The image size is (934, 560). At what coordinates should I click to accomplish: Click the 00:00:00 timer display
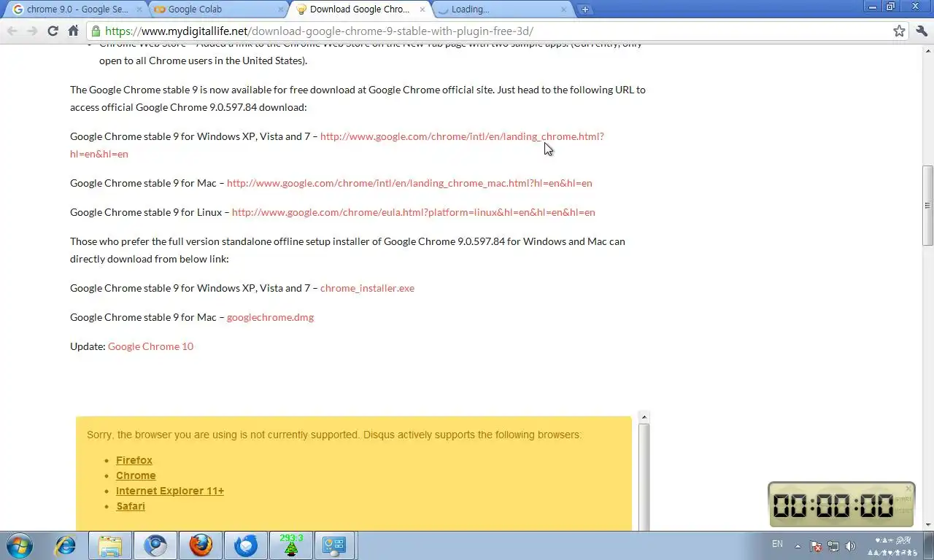pyautogui.click(x=833, y=505)
